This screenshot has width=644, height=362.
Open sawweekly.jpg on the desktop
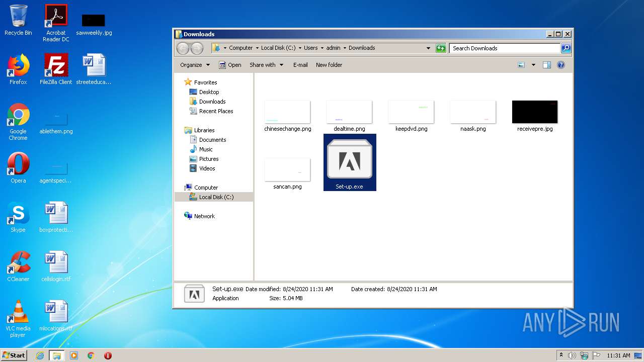click(x=94, y=24)
